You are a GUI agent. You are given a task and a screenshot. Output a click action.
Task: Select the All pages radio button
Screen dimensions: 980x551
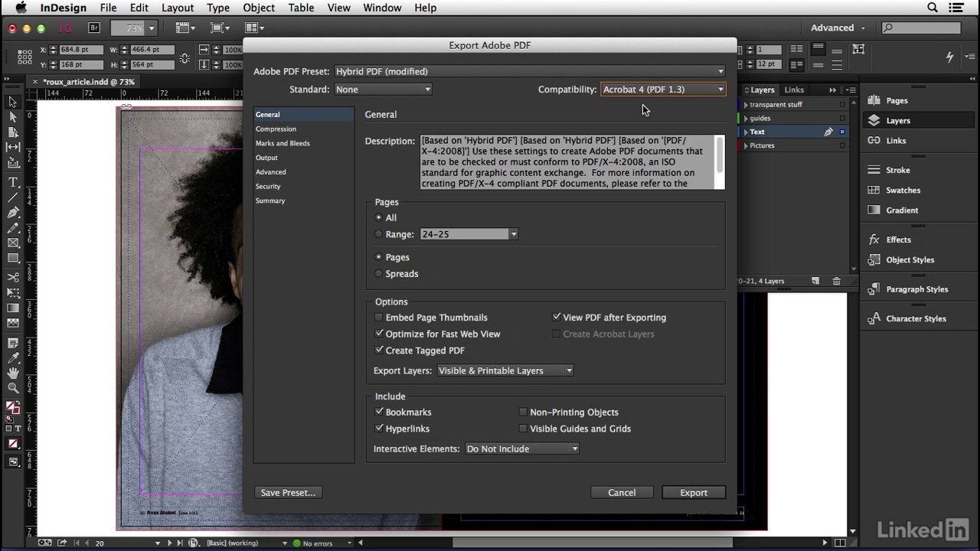tap(378, 217)
